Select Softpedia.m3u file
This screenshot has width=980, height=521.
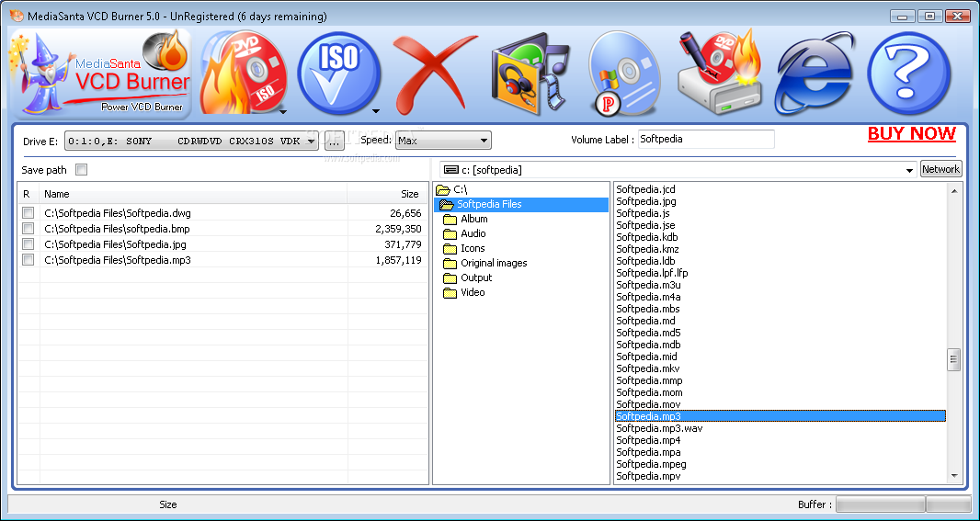(648, 285)
